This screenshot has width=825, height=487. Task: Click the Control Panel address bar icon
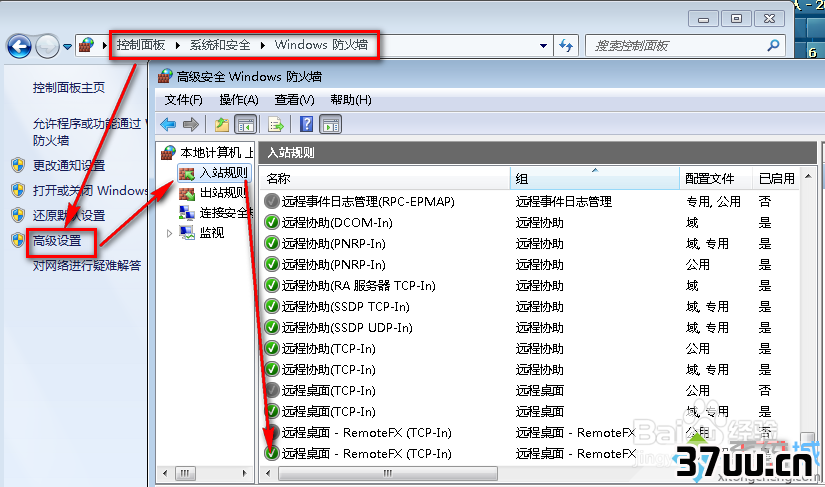(86, 45)
